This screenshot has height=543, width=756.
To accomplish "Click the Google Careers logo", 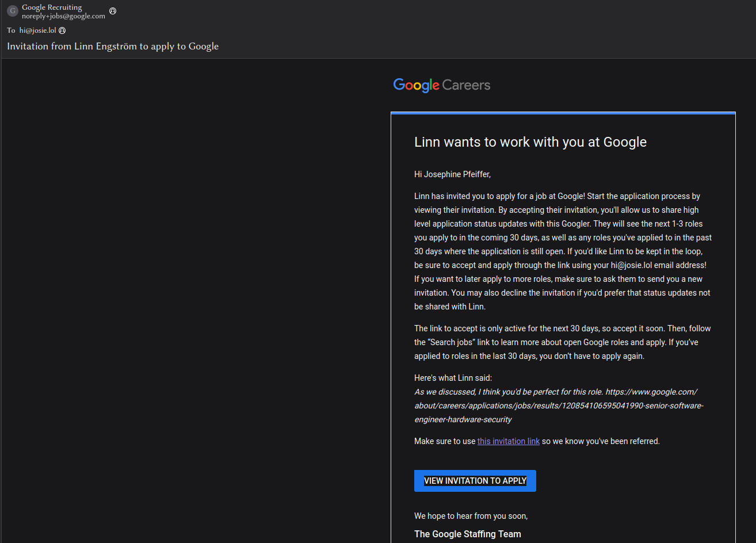I will coord(441,85).
